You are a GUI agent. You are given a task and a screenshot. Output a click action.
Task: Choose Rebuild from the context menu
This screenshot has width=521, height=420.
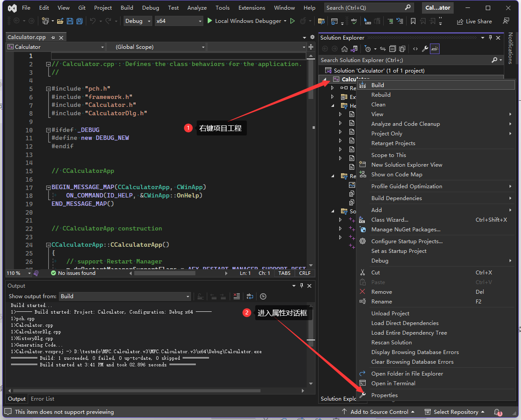pyautogui.click(x=381, y=95)
